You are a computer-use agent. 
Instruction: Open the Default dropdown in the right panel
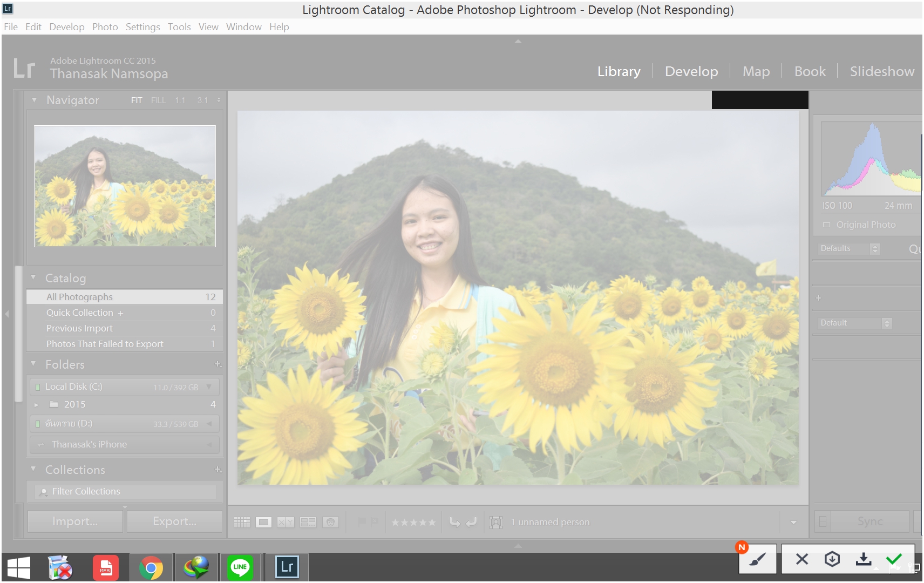[x=855, y=323]
